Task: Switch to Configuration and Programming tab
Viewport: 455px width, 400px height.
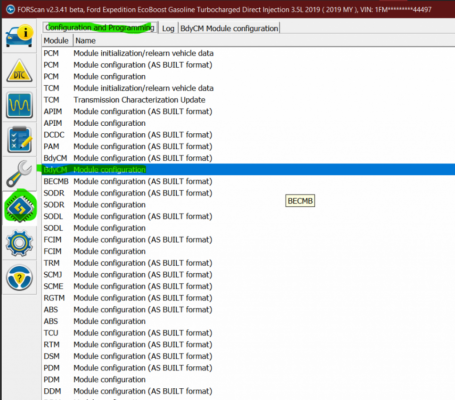Action: 100,28
